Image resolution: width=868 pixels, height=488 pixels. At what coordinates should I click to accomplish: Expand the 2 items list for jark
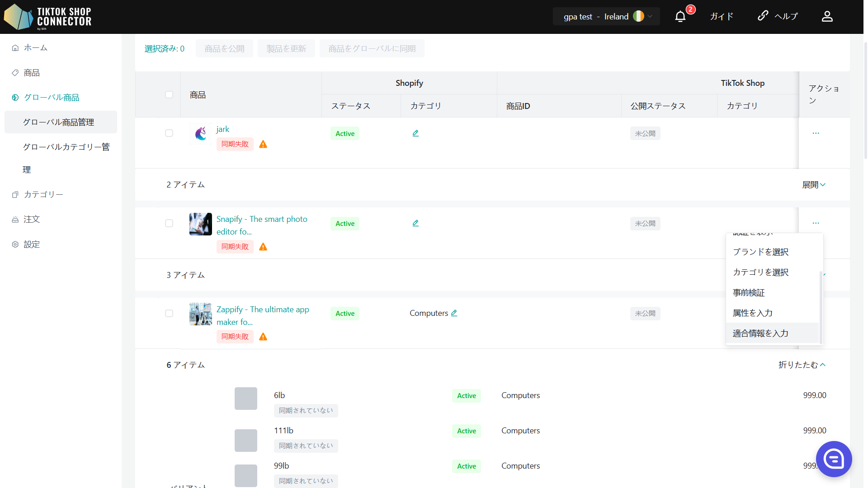[x=814, y=185]
